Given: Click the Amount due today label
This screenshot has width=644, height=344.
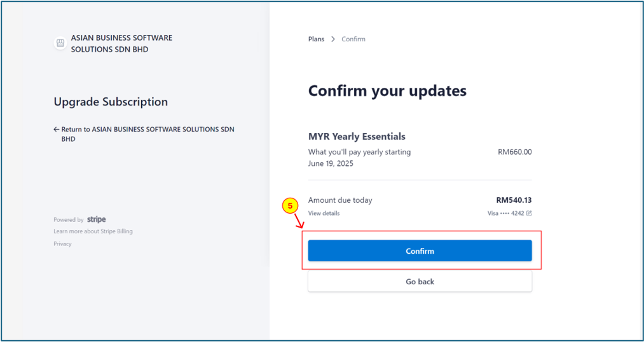Looking at the screenshot, I should tap(340, 200).
